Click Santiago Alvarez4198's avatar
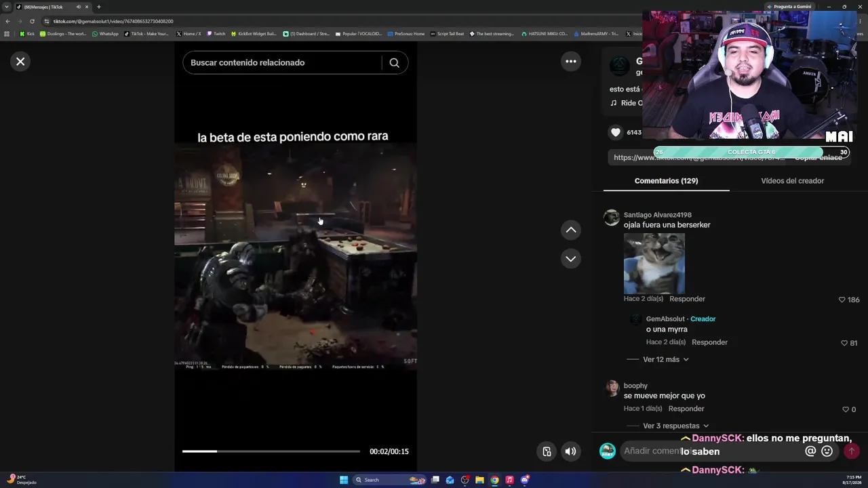 (x=612, y=218)
